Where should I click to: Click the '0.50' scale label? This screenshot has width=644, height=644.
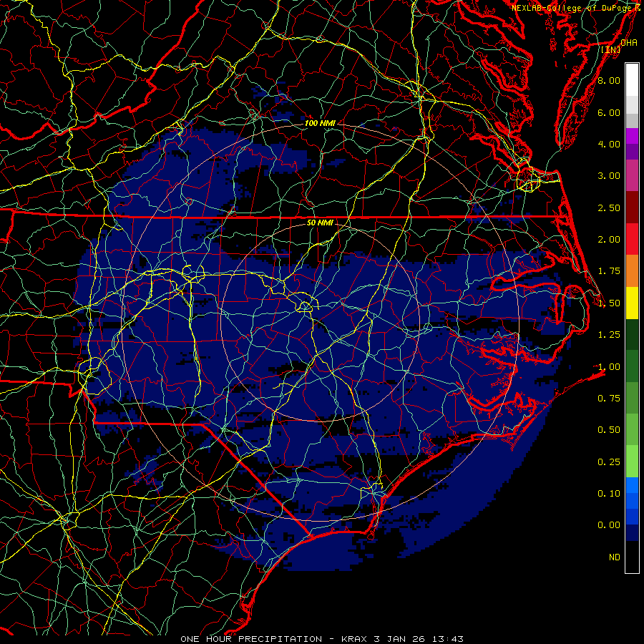[609, 430]
